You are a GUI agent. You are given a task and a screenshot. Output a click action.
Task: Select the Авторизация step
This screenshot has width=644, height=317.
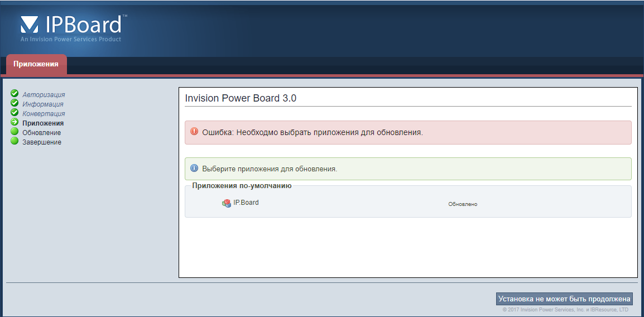[44, 95]
